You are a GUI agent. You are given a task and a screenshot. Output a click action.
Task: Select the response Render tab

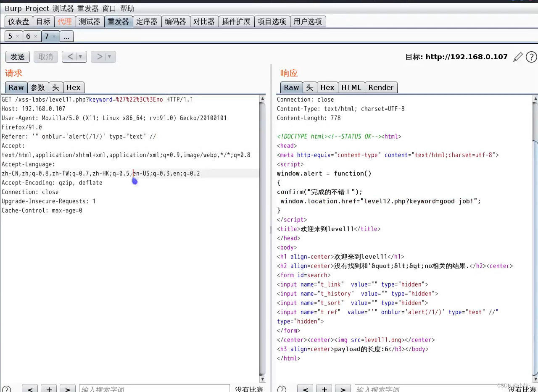(x=381, y=87)
